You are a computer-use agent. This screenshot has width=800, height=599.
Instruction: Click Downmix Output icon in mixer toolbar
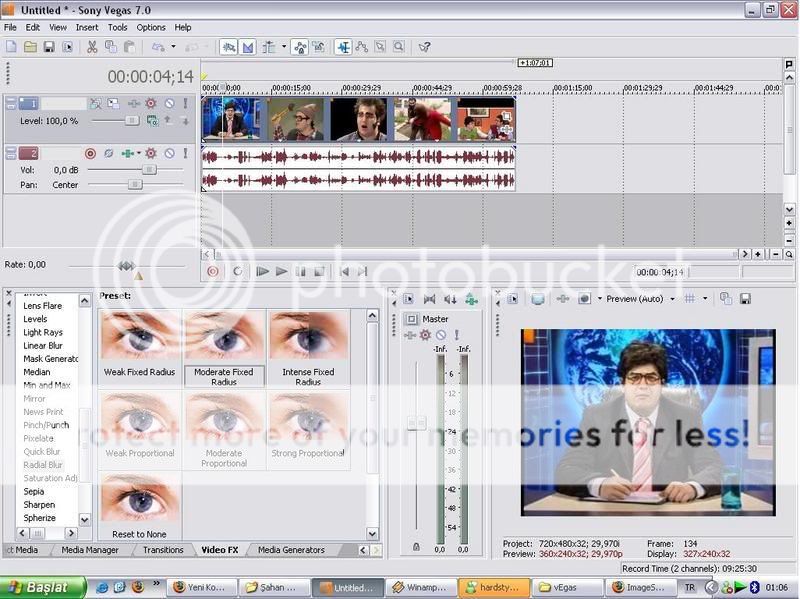[430, 300]
